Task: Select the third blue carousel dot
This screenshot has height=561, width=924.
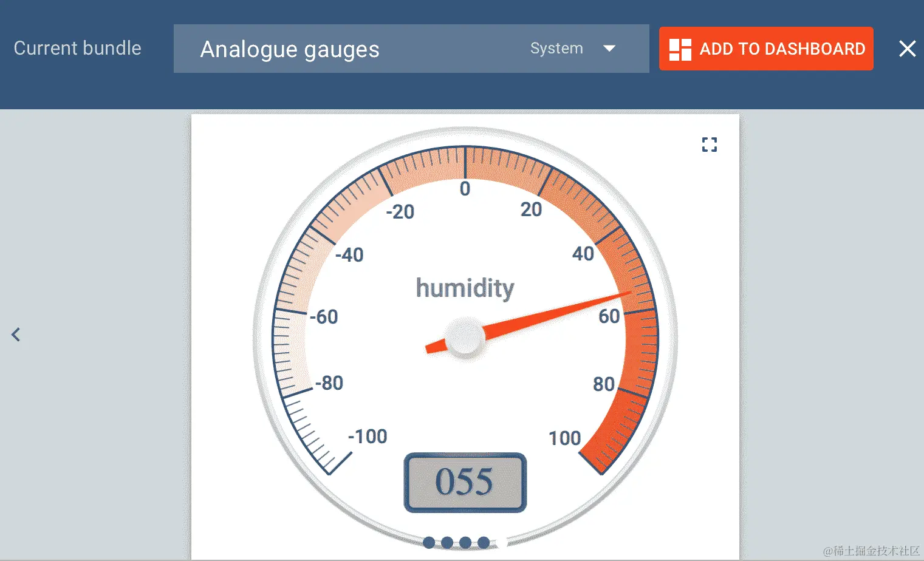Action: (x=465, y=542)
